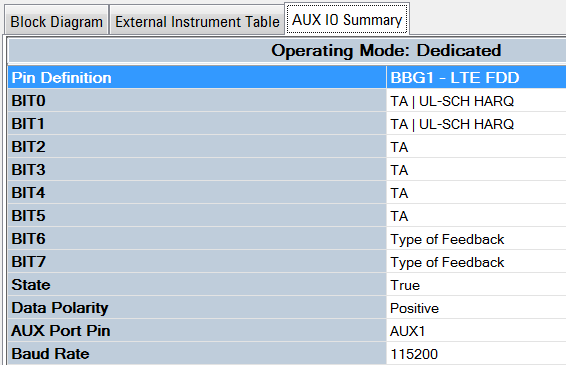Switch to the Block Diagram tab
The height and width of the screenshot is (365, 566).
[57, 22]
